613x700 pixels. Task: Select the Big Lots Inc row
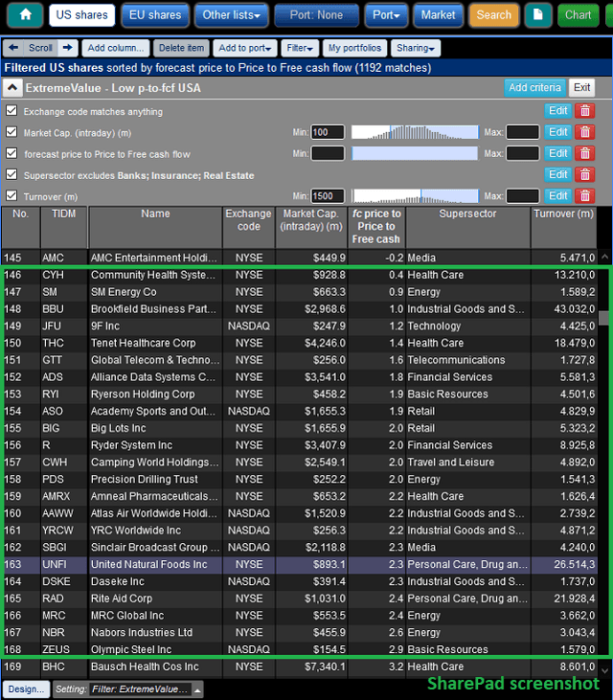[300, 428]
